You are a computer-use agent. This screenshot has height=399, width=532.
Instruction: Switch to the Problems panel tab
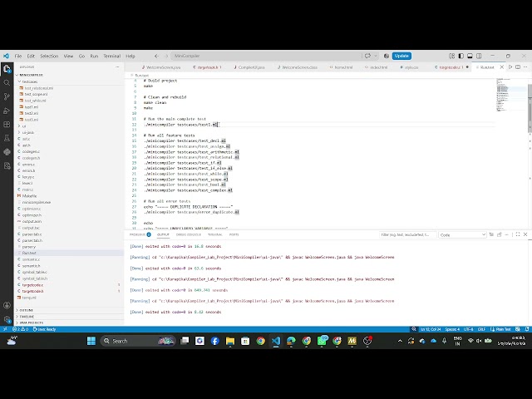[x=140, y=234]
